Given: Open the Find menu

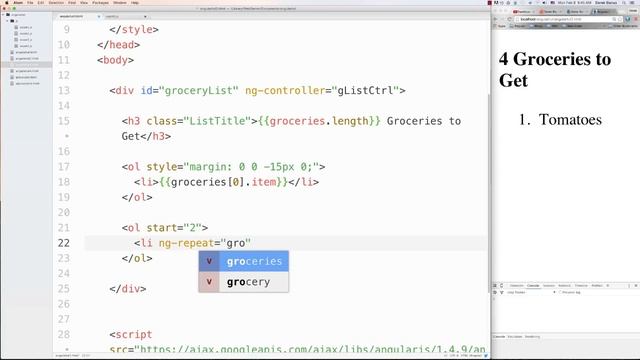Looking at the screenshot, I should point(72,2).
